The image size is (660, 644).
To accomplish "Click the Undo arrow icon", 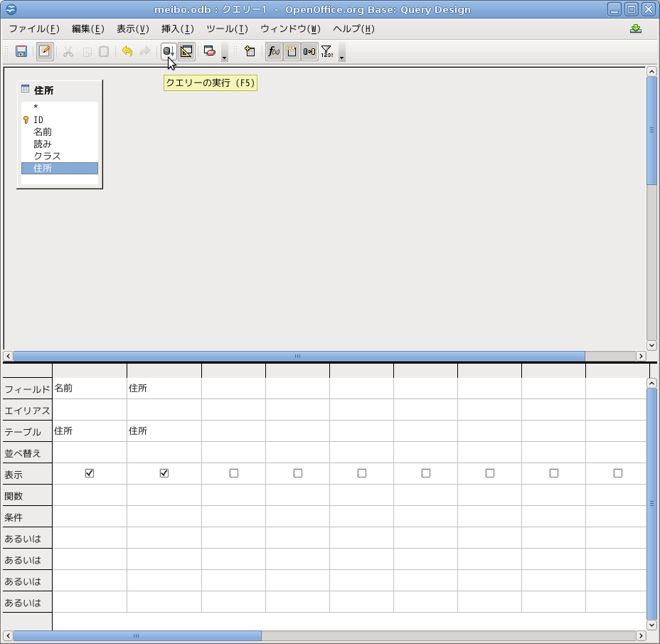I will [x=127, y=51].
